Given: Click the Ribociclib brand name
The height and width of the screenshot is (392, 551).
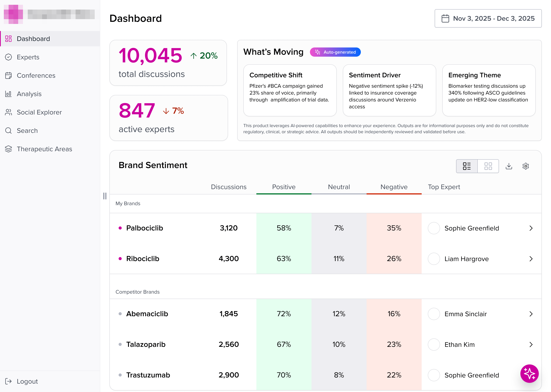Looking at the screenshot, I should point(143,259).
